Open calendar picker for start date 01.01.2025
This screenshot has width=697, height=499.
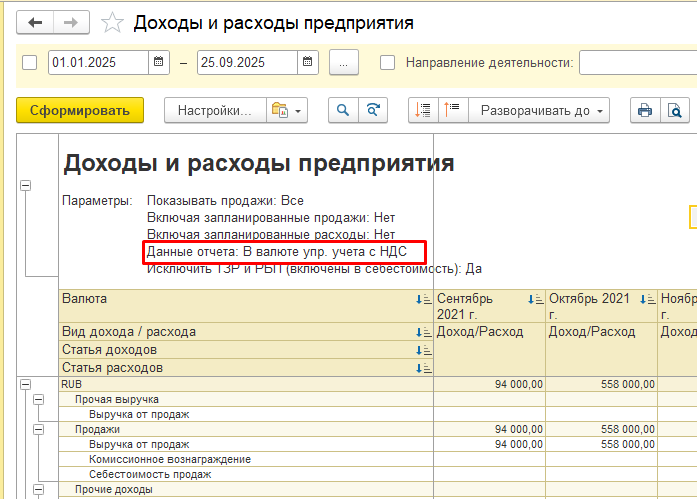[158, 63]
